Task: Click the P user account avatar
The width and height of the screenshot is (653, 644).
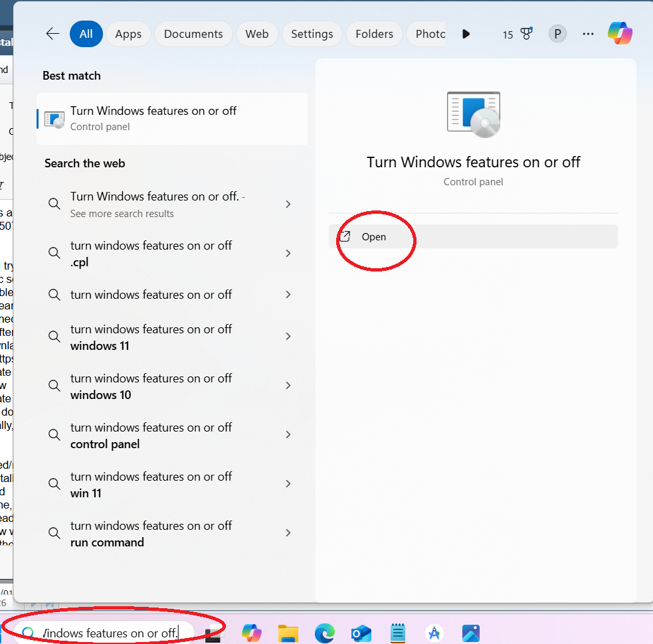Action: point(557,34)
